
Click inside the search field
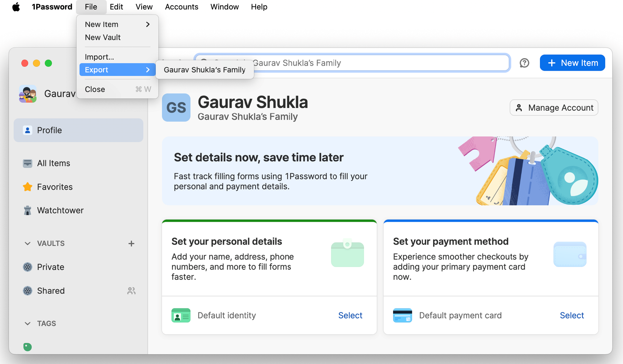pyautogui.click(x=378, y=63)
